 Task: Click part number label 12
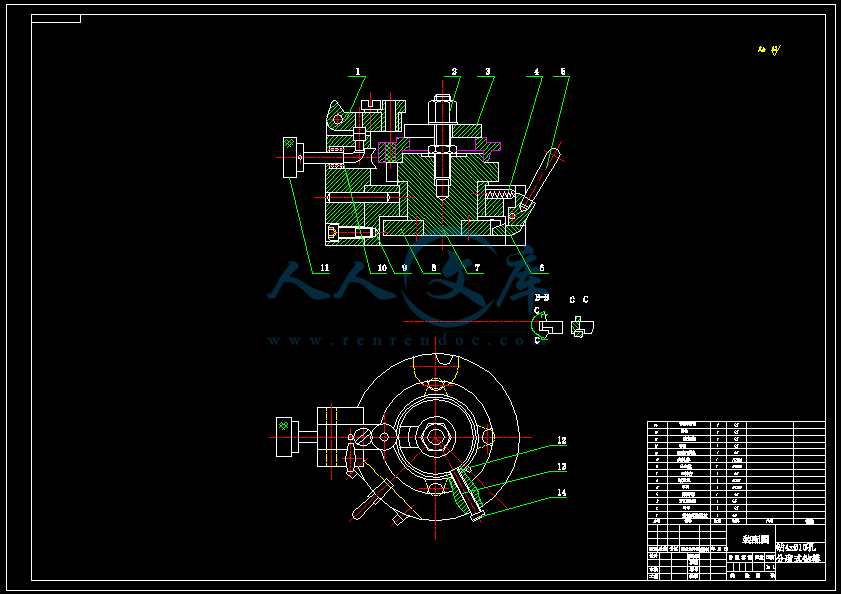562,441
